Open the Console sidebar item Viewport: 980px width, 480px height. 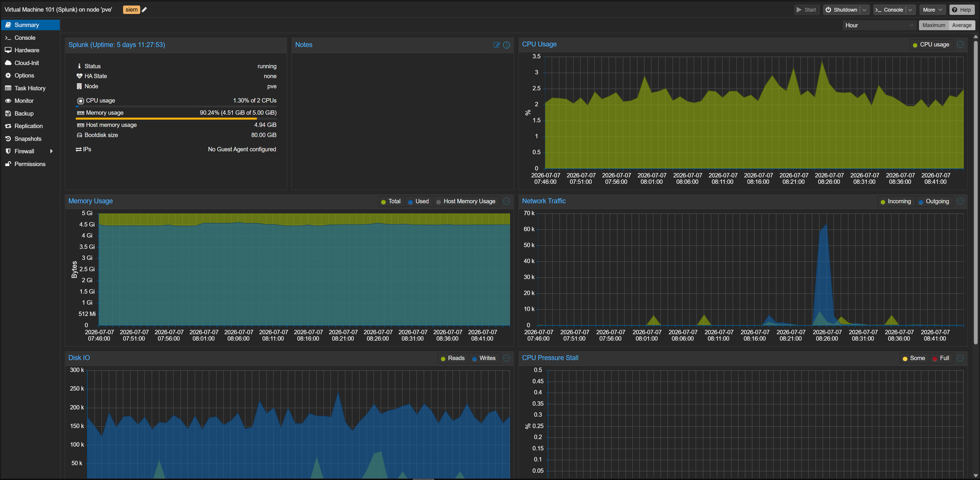pos(30,38)
